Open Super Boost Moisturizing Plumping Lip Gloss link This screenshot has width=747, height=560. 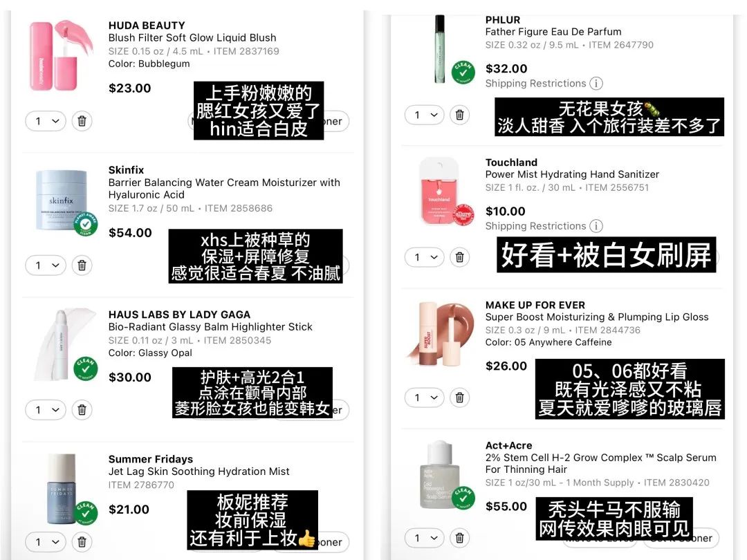[x=597, y=317]
